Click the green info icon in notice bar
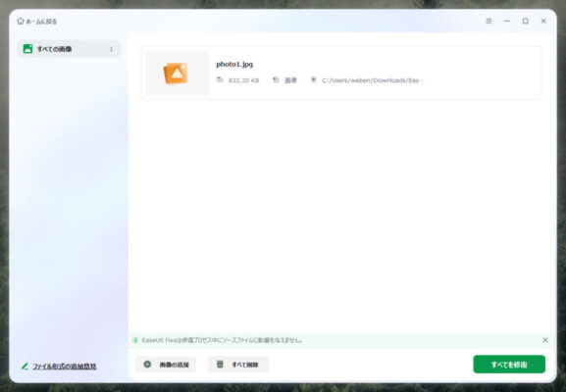Screen dimensions: 566x392 pos(135,340)
